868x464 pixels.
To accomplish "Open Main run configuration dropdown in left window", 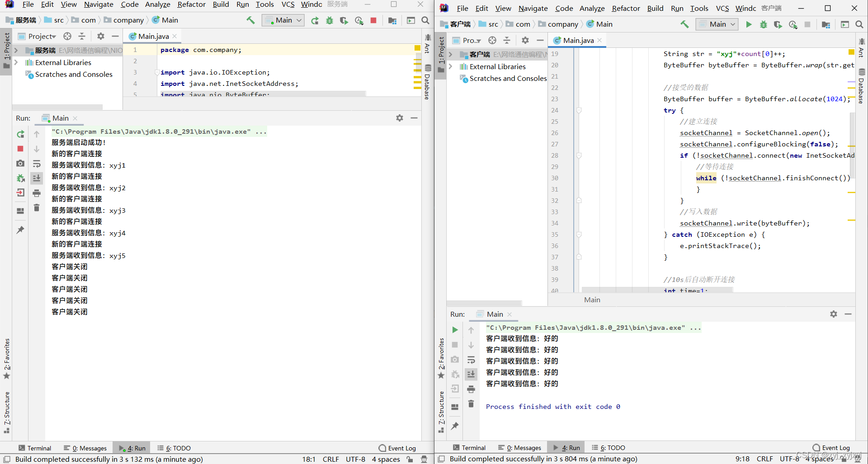I will pyautogui.click(x=283, y=20).
